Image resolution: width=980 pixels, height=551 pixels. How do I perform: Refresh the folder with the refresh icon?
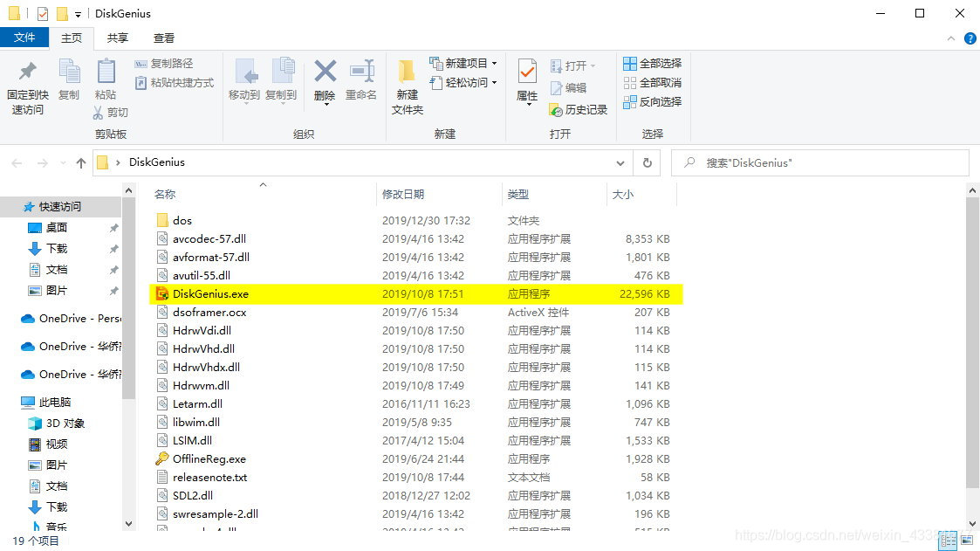[x=647, y=162]
